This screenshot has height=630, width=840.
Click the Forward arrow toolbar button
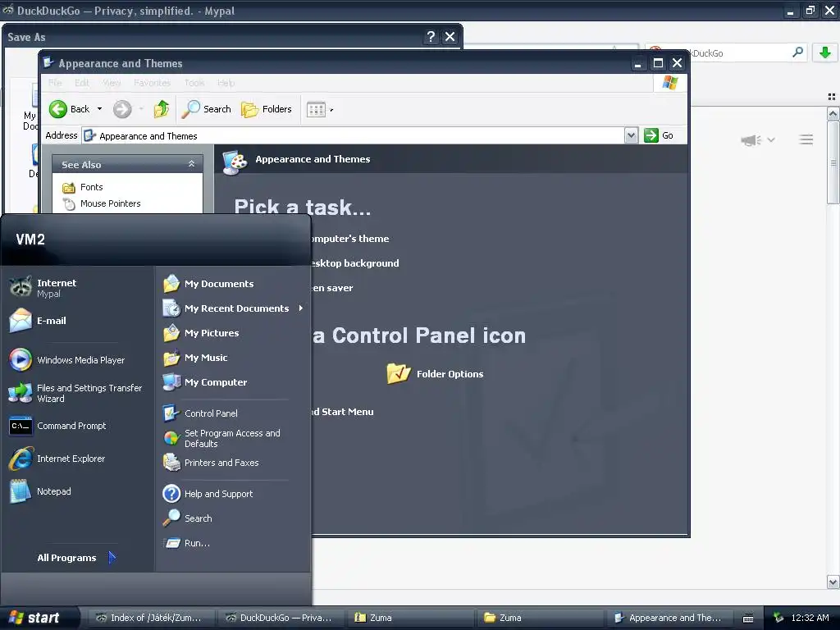(x=122, y=109)
